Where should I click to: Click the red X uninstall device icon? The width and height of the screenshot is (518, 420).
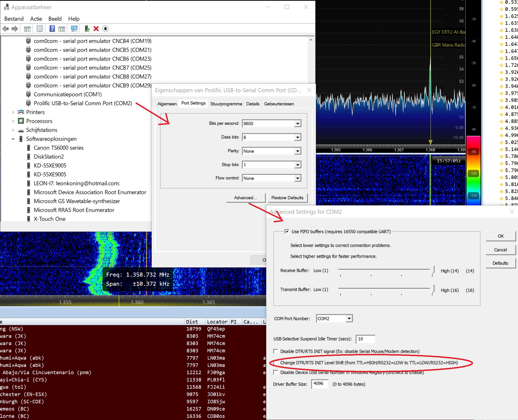tap(96, 29)
